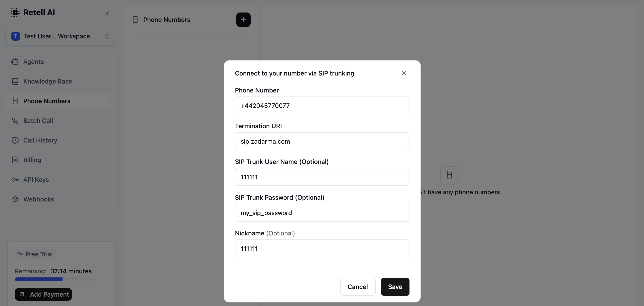
Task: Click the Free Trial remaining minutes bar
Action: (x=53, y=279)
